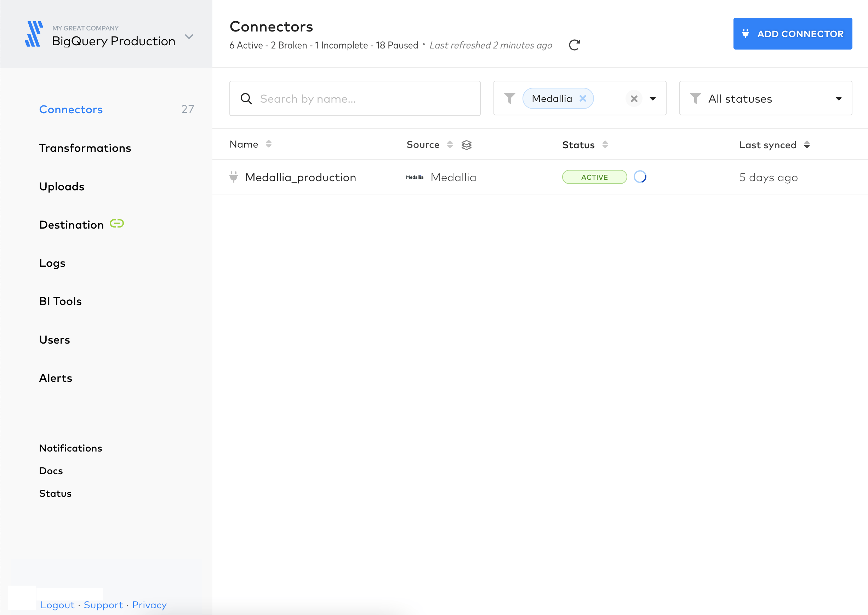Click the status filter funnel icon
The width and height of the screenshot is (868, 615).
tap(695, 98)
